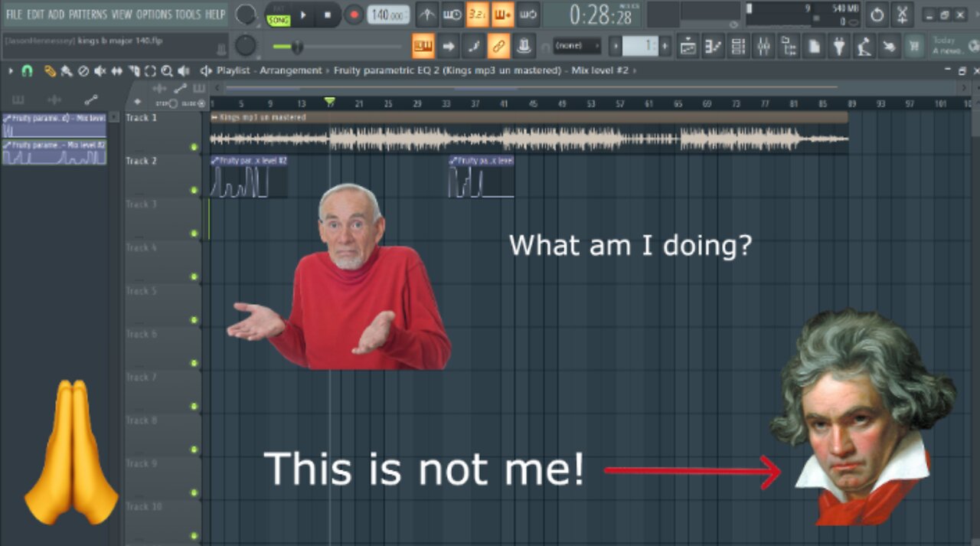
Task: Open the Mixer icon
Action: (763, 47)
